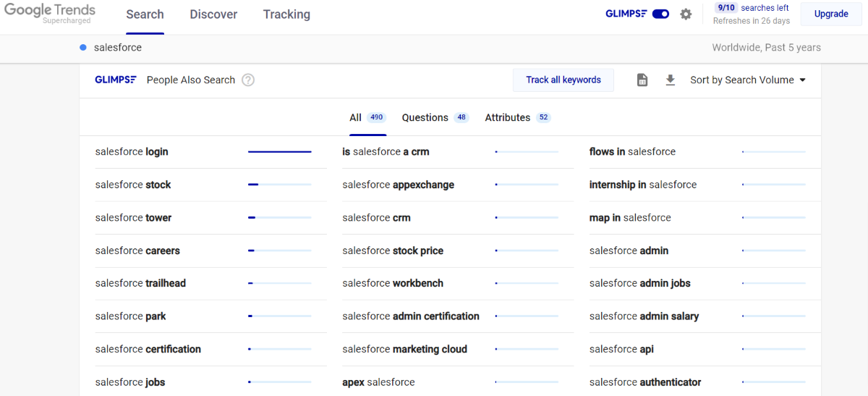
Task: Select keyword salesforce park
Action: (x=130, y=316)
